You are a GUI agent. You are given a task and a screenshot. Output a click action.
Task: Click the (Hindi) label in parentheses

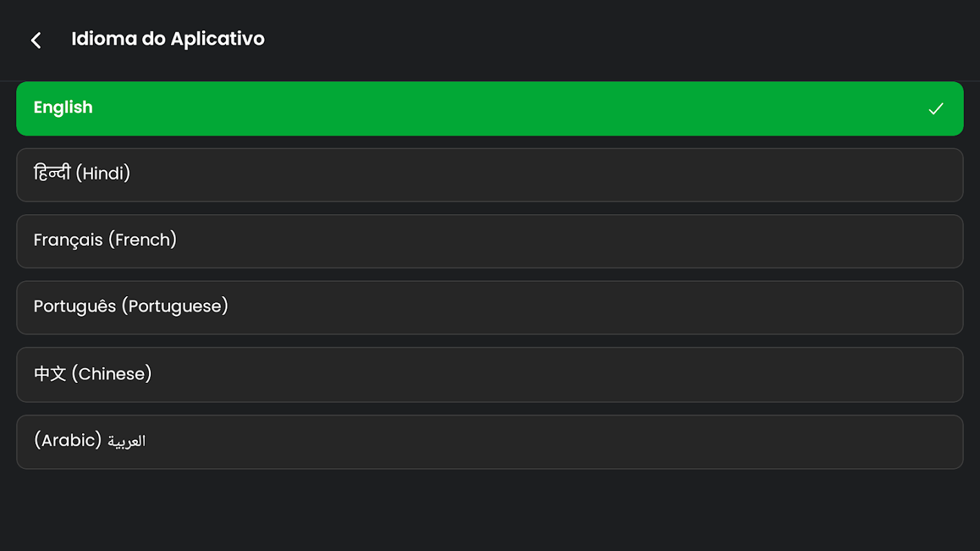[103, 174]
